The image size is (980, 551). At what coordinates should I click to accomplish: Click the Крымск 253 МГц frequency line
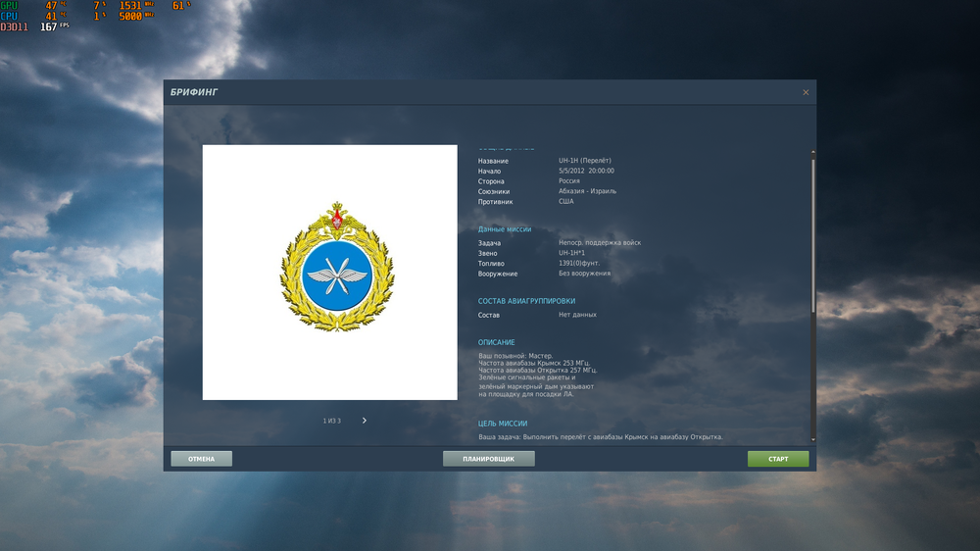tap(534, 363)
